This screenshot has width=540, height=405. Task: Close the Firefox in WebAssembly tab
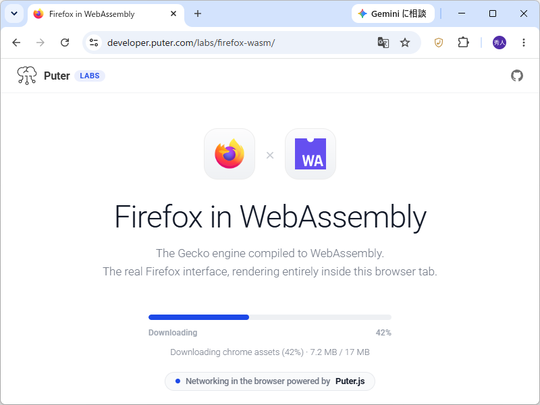(173, 14)
